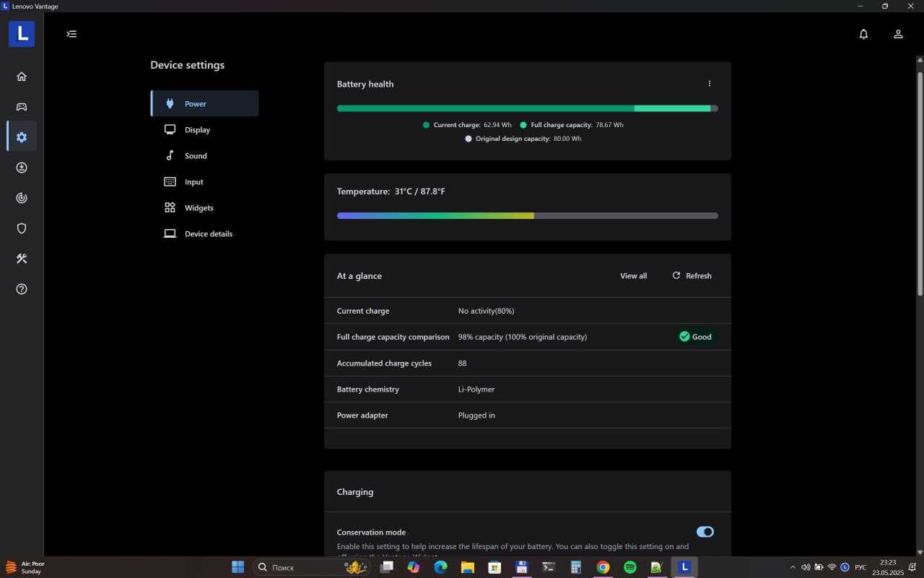Open the Air: Poor weather widget

[25, 567]
